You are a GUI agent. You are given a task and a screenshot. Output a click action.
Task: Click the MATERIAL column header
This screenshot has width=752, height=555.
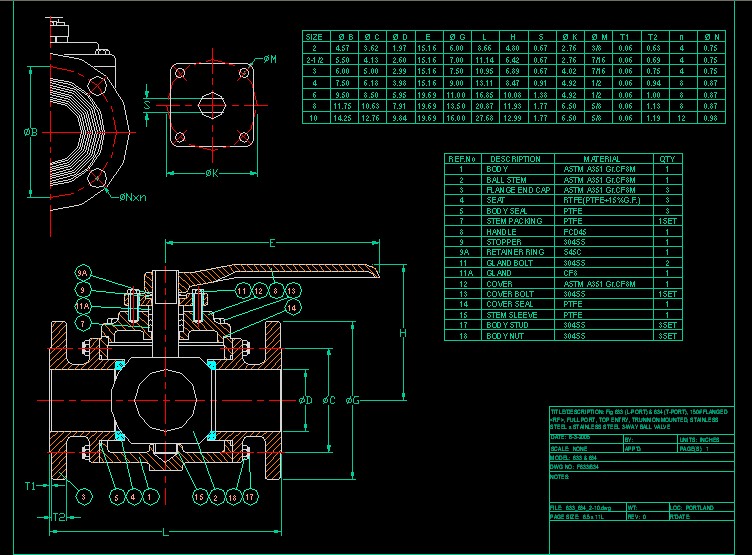pyautogui.click(x=601, y=159)
